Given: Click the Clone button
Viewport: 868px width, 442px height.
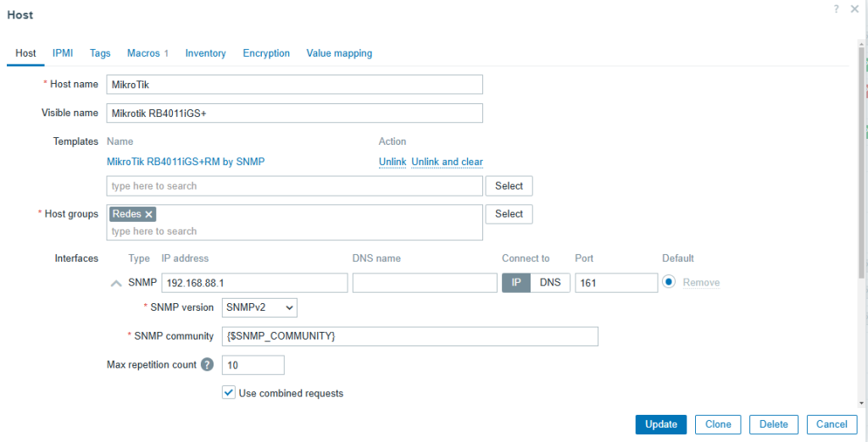Looking at the screenshot, I should [718, 424].
